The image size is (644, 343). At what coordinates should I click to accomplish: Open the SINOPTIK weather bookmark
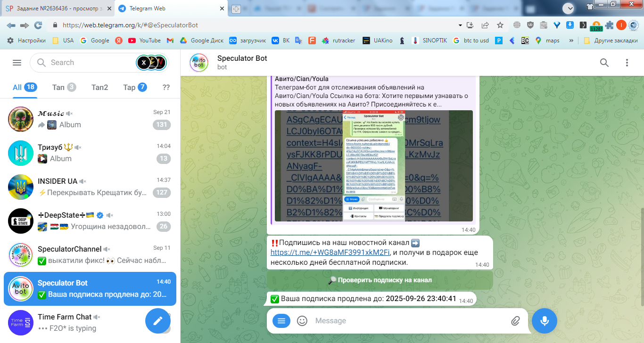[430, 41]
